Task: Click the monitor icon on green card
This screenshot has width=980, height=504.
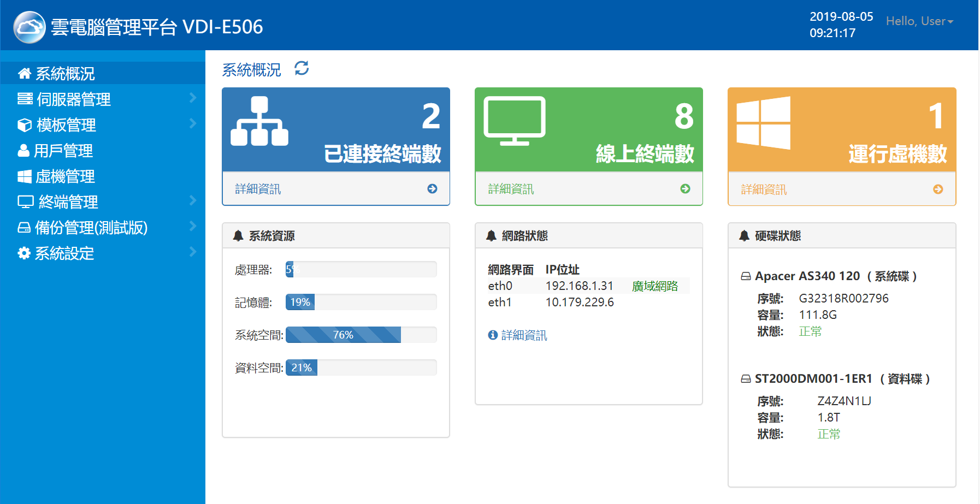Action: pos(514,121)
